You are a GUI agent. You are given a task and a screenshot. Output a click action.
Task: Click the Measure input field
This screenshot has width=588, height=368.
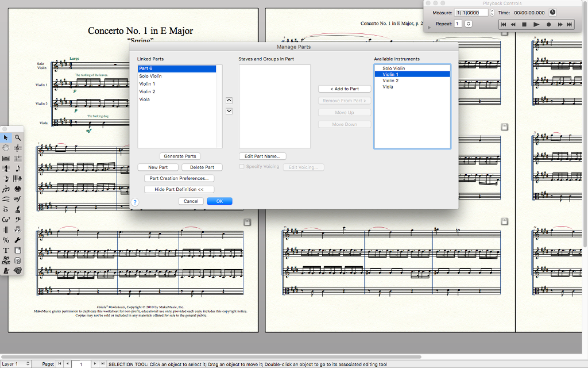[x=471, y=13]
